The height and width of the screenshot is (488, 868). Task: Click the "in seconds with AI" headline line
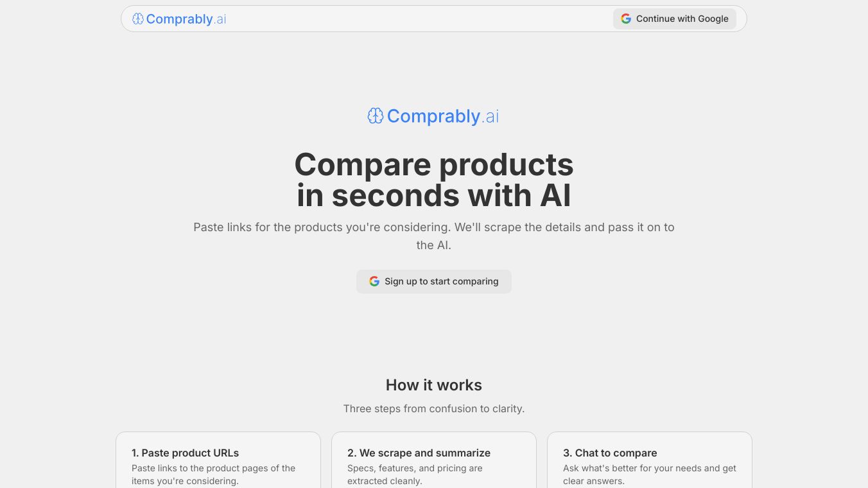[x=434, y=195]
